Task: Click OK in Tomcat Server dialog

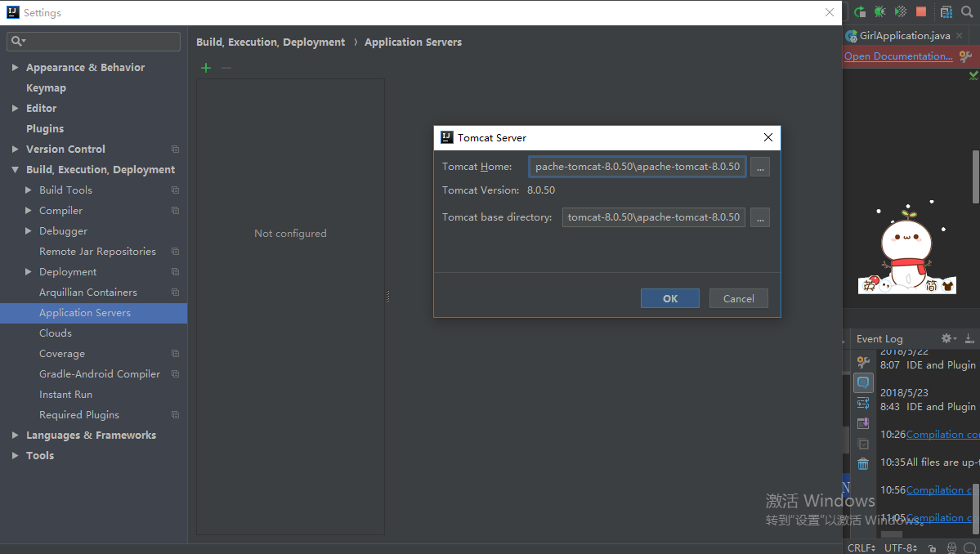Action: click(x=670, y=298)
